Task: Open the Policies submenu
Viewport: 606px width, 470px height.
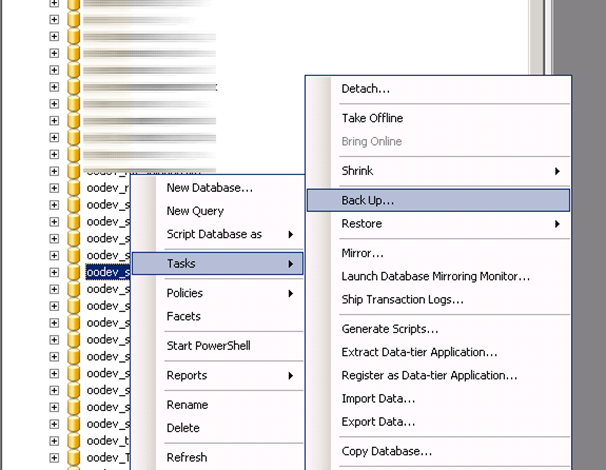Action: [x=218, y=293]
